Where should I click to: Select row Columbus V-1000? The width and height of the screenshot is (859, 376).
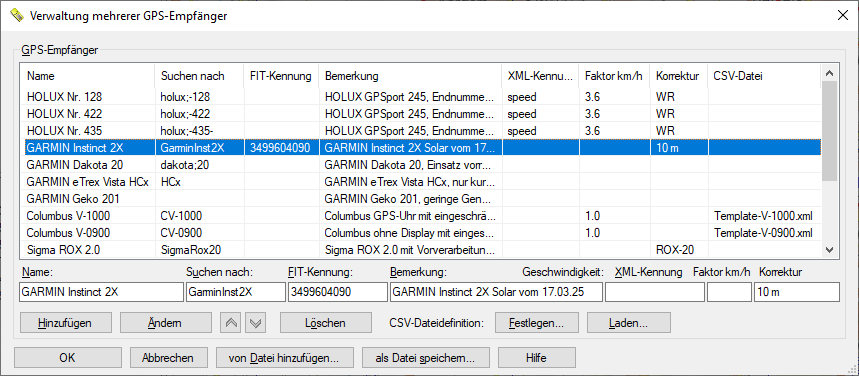tap(421, 216)
